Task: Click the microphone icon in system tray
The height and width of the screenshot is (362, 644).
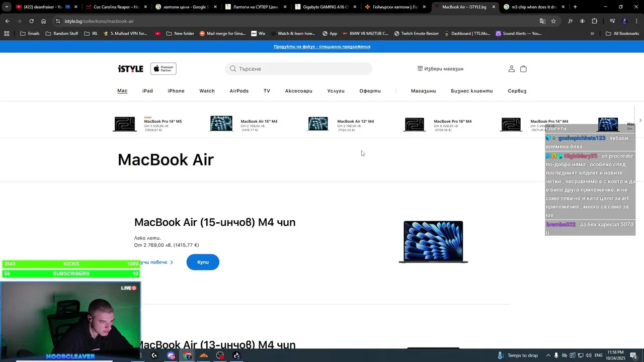Action: (x=556, y=355)
